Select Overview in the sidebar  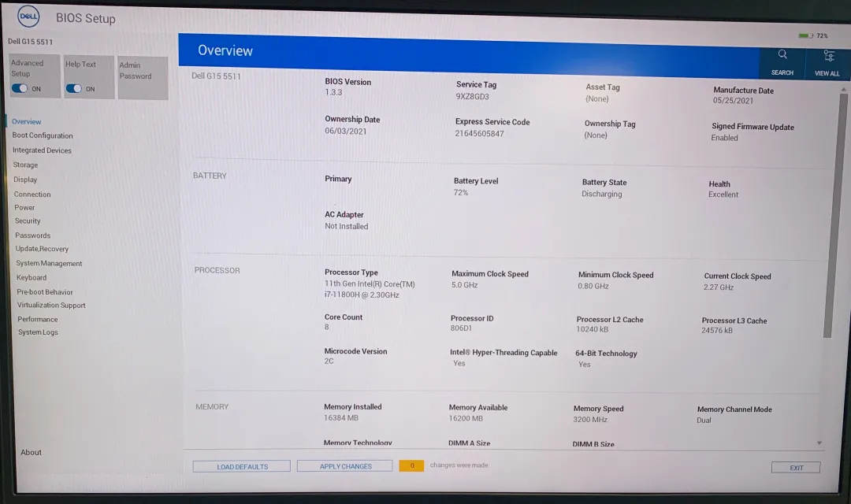(x=26, y=121)
